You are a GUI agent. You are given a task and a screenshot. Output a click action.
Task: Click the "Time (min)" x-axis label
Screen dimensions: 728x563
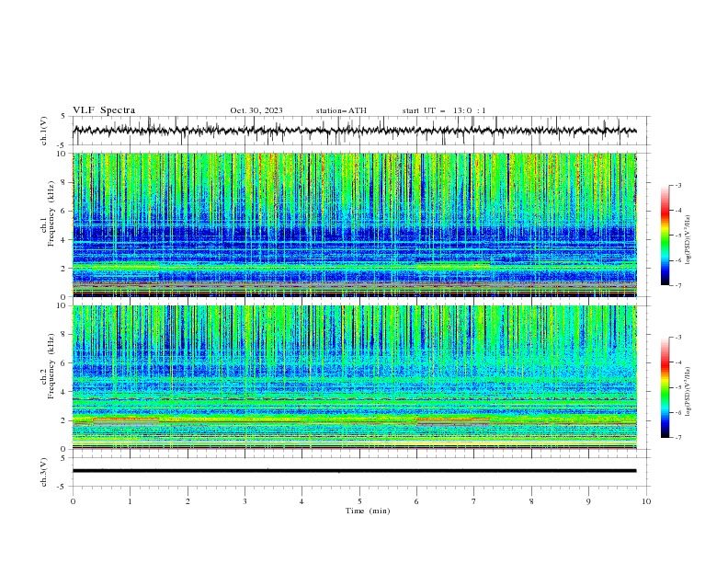tap(368, 511)
